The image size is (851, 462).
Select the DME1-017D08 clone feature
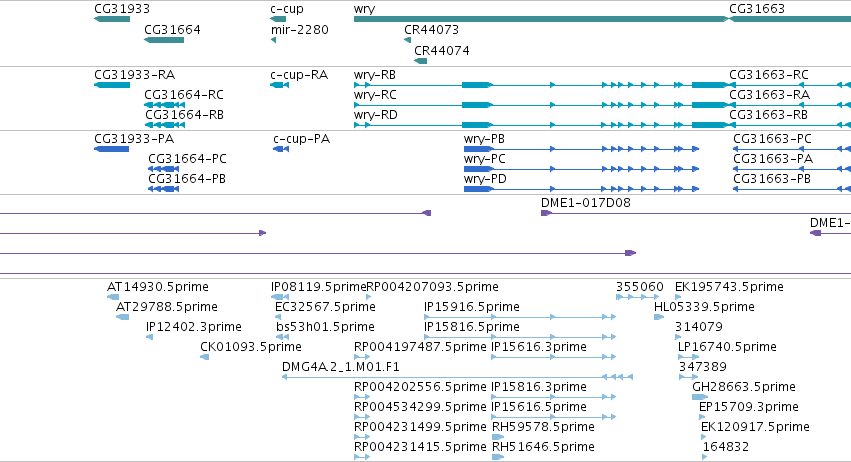pos(586,203)
